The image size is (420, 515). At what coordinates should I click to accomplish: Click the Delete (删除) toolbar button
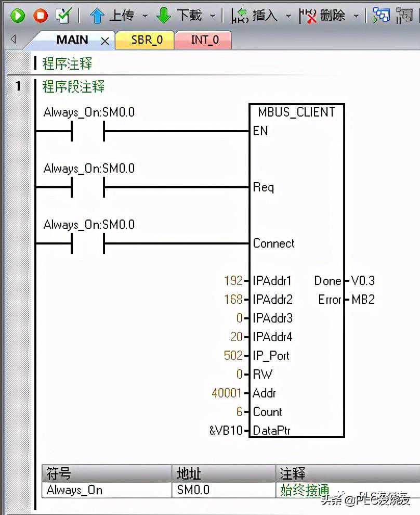pyautogui.click(x=322, y=16)
